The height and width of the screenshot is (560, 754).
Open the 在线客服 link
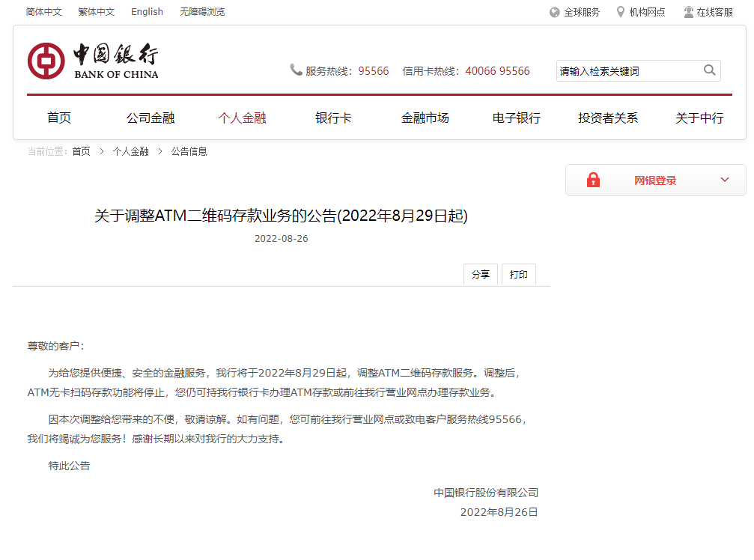714,13
